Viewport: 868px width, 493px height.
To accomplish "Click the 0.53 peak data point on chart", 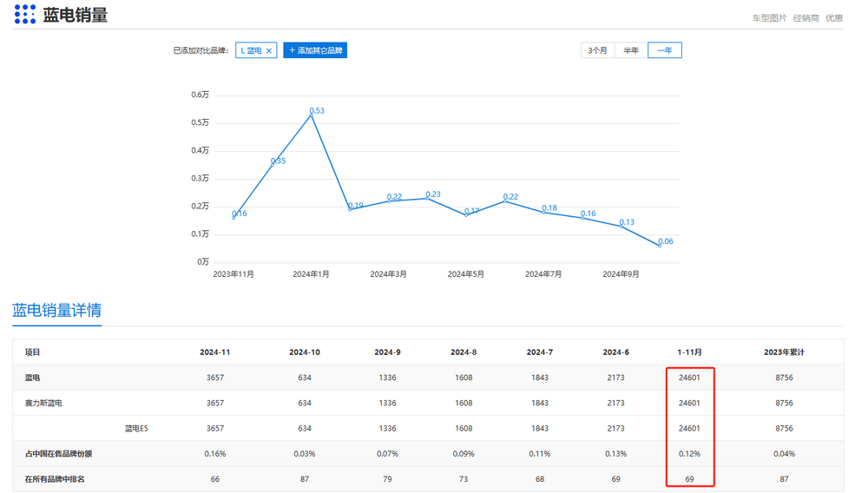I will tap(311, 115).
